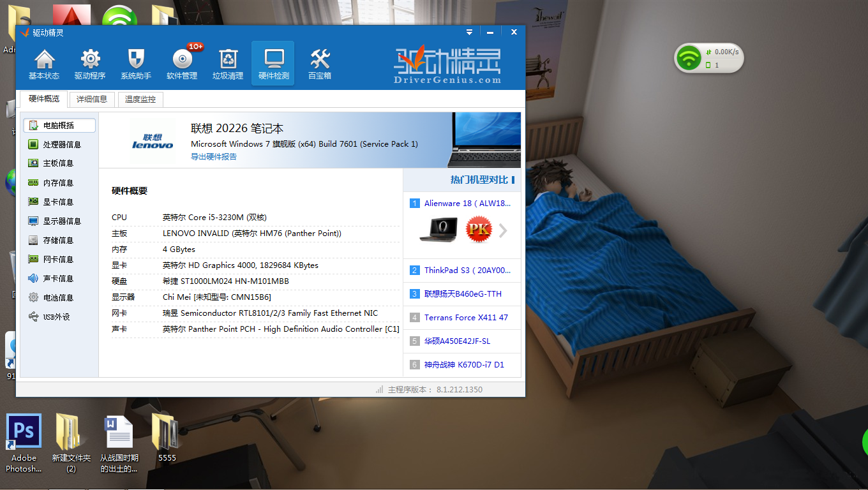The width and height of the screenshot is (868, 490).
Task: Click the 主板 value LENOVO INVALID
Action: pos(252,234)
